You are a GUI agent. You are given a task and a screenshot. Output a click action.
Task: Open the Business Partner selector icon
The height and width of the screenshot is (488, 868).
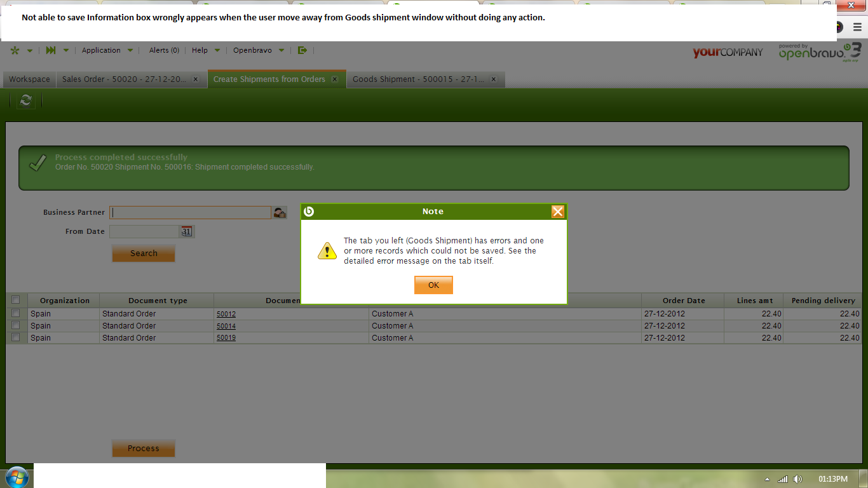[280, 213]
